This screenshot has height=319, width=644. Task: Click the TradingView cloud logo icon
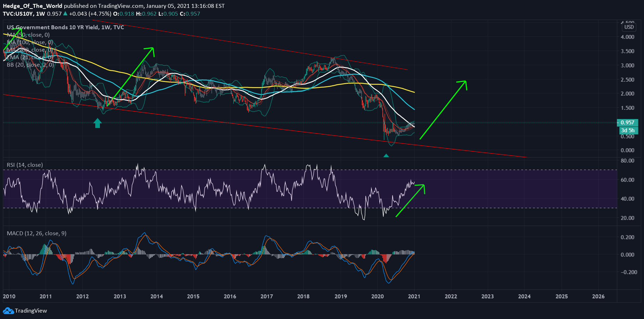click(8, 310)
